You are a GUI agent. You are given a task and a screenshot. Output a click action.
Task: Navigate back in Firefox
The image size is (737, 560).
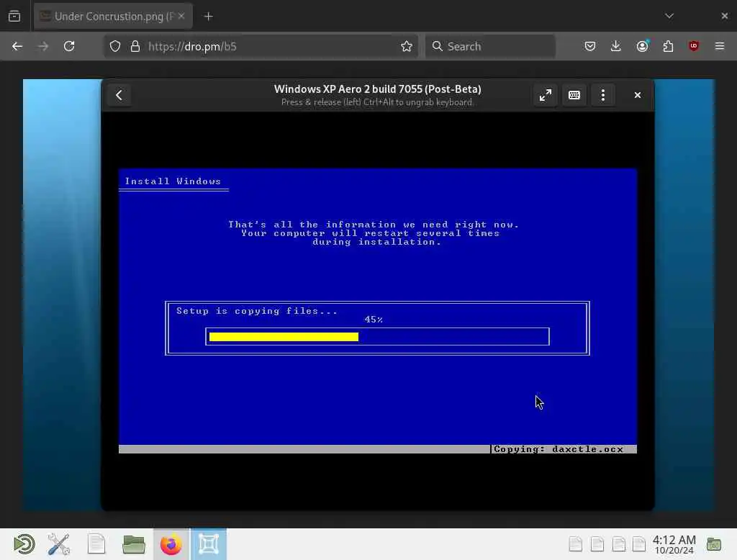[17, 46]
